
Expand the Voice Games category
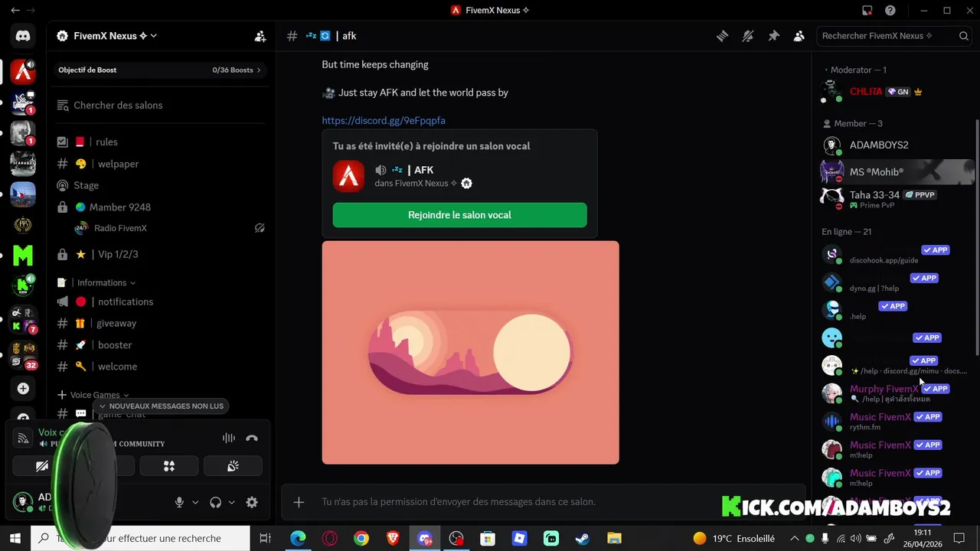tap(93, 395)
